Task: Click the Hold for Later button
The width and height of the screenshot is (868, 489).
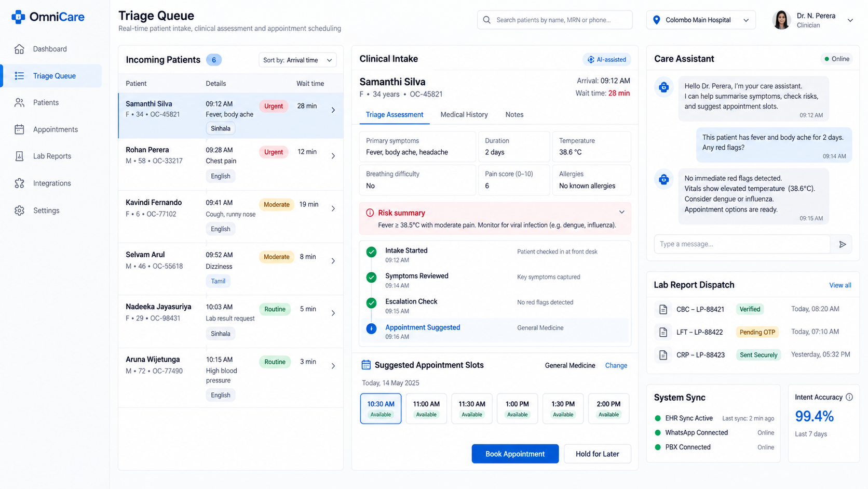Action: pos(598,454)
